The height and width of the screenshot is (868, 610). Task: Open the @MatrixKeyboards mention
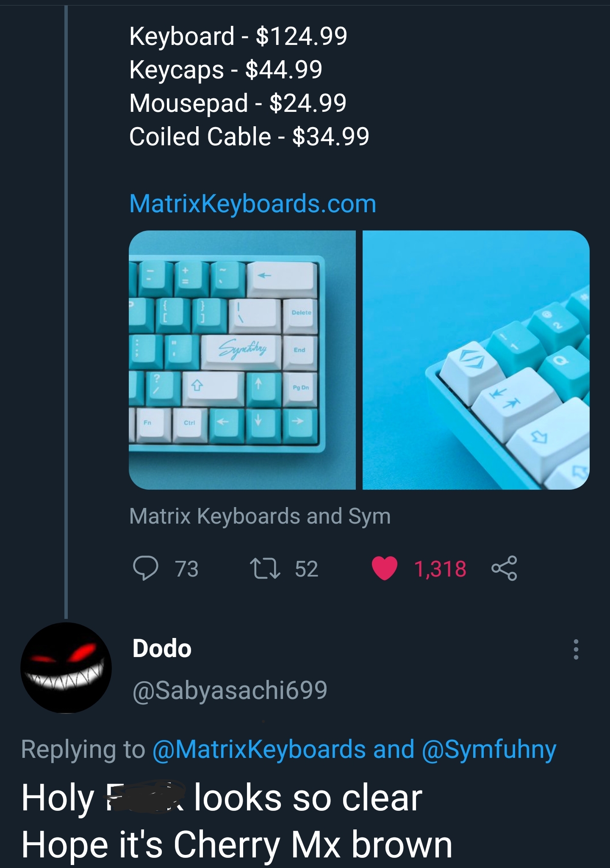(x=259, y=749)
